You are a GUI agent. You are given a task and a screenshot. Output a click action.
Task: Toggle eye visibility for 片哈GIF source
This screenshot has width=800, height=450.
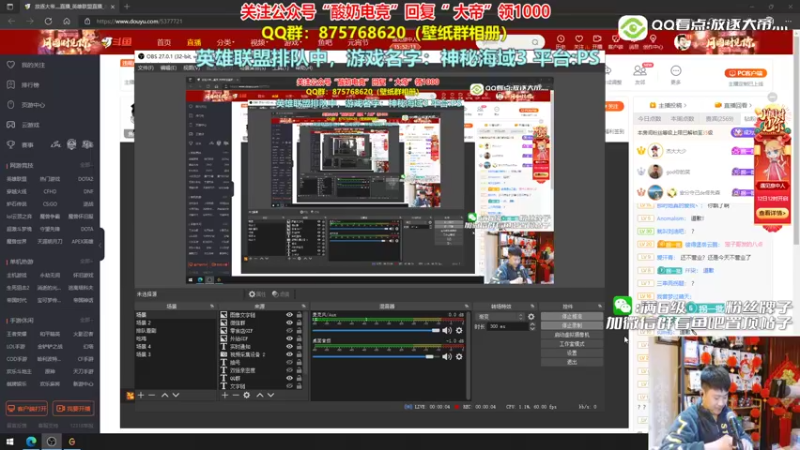289,339
